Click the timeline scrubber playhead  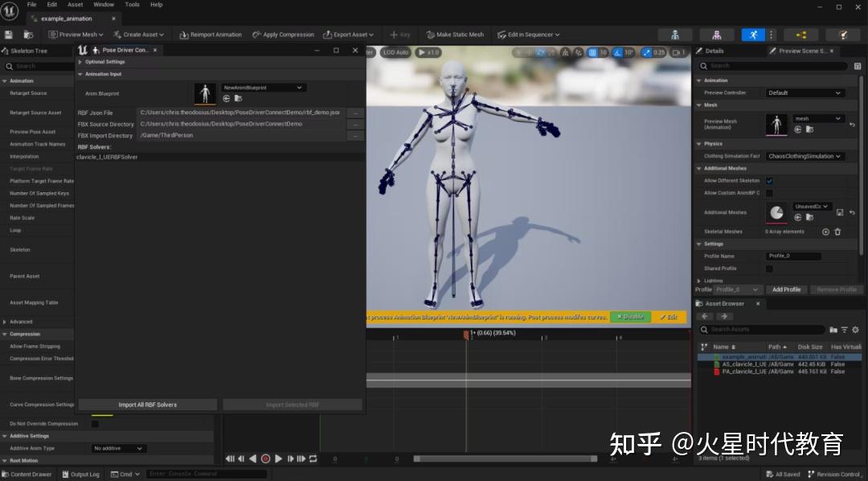coord(467,332)
